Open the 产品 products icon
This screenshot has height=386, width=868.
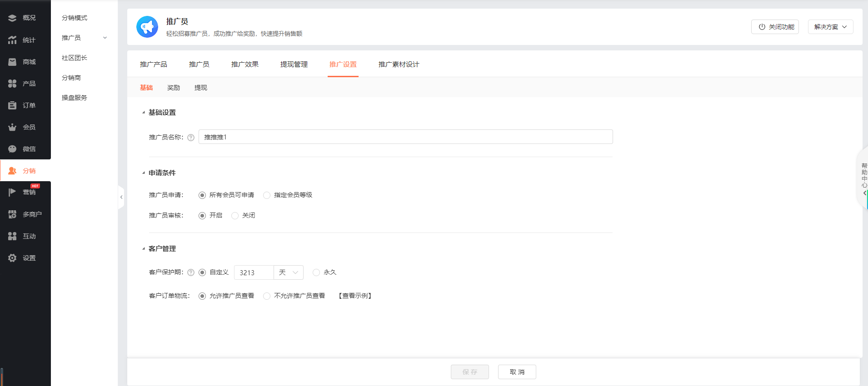[x=12, y=84]
